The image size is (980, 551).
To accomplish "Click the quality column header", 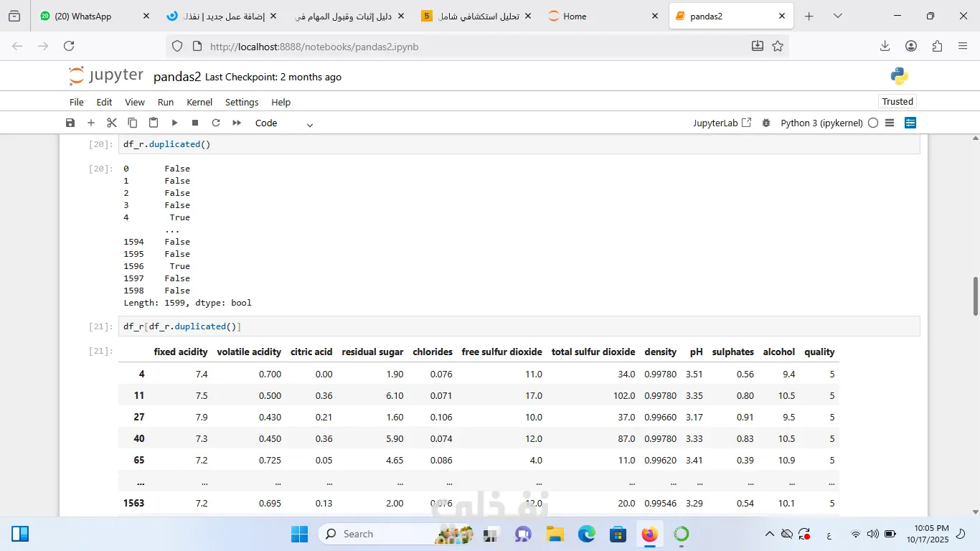I will point(819,352).
